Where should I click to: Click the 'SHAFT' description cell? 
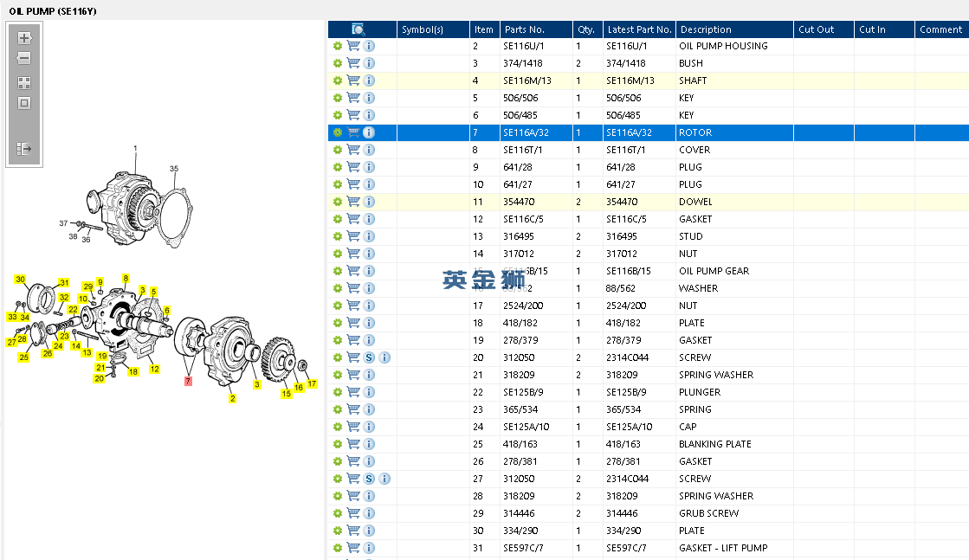pos(693,80)
